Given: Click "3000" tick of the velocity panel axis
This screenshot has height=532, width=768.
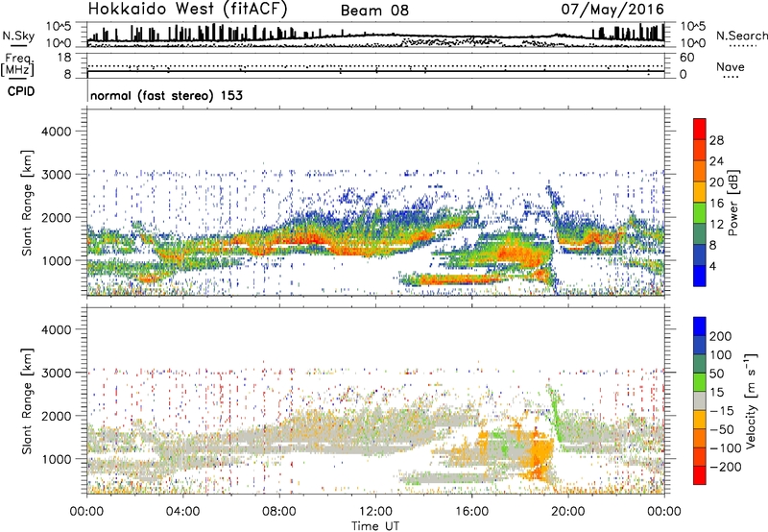Looking at the screenshot, I should (x=57, y=373).
